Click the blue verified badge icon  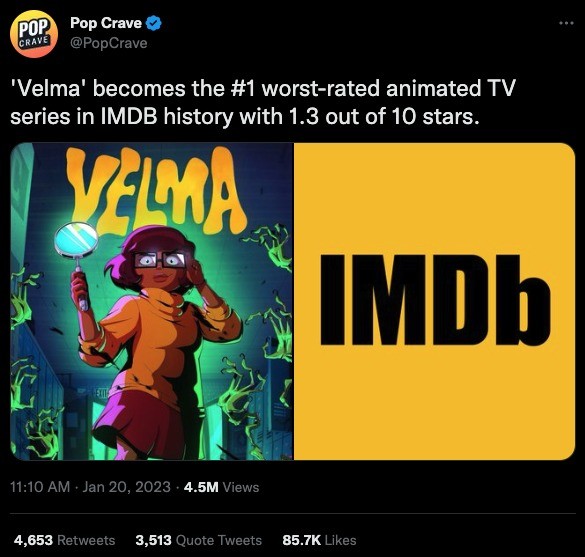pos(153,23)
